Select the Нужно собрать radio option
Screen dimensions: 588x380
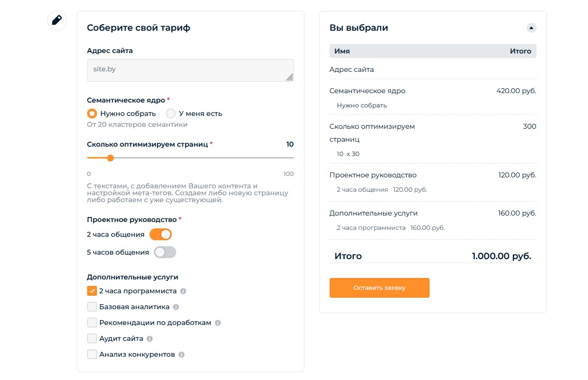92,113
